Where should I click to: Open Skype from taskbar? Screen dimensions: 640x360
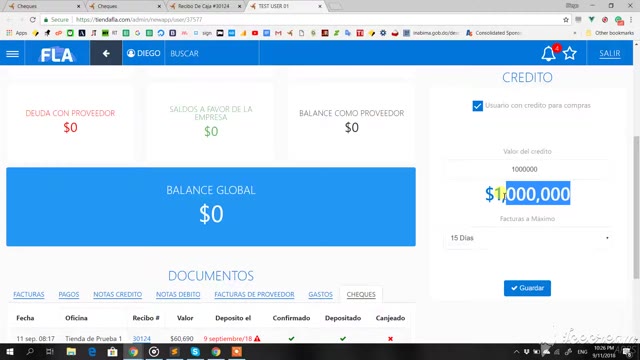(195, 351)
